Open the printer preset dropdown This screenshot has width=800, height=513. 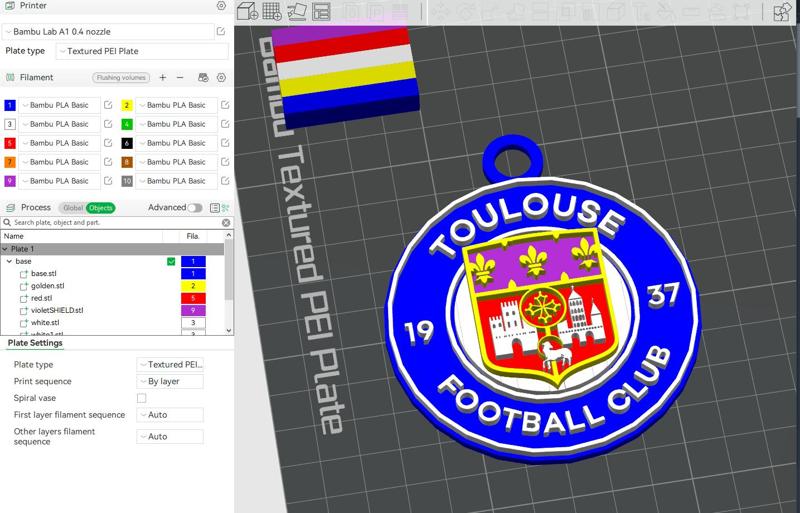108,32
